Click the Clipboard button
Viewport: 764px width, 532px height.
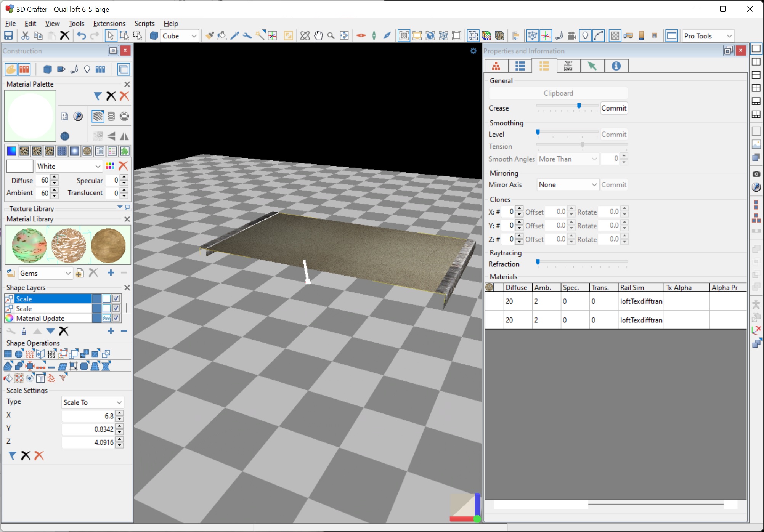click(558, 93)
